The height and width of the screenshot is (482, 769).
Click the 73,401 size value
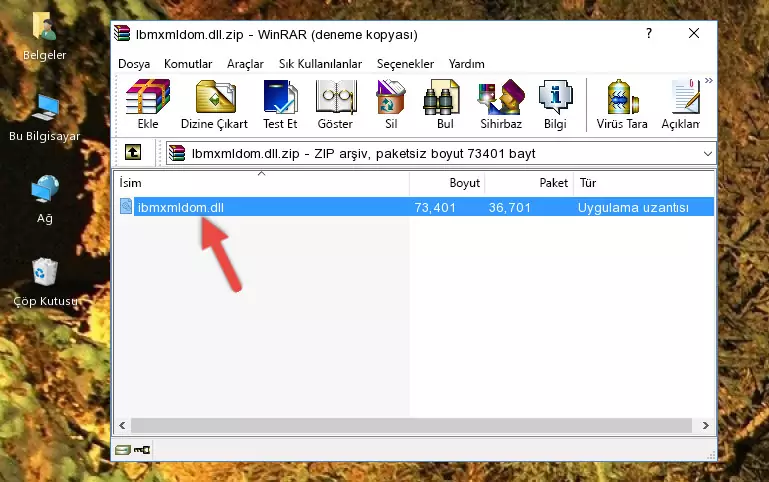435,207
